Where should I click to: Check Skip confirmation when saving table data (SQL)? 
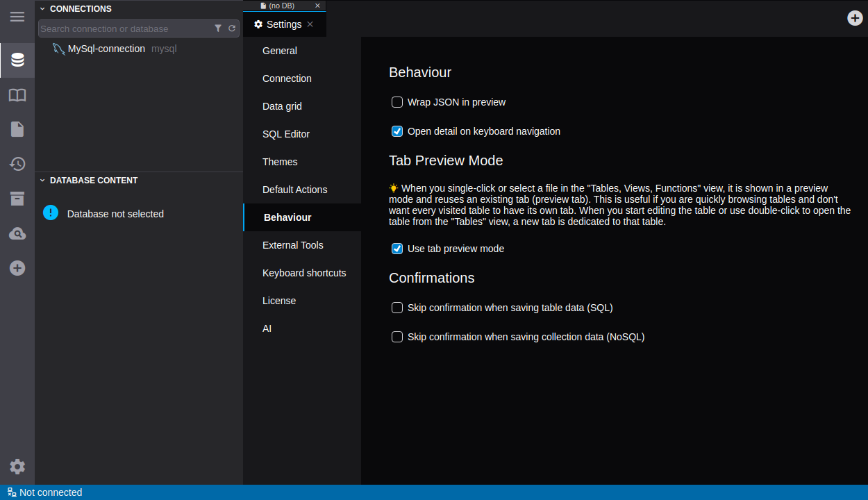tap(397, 308)
